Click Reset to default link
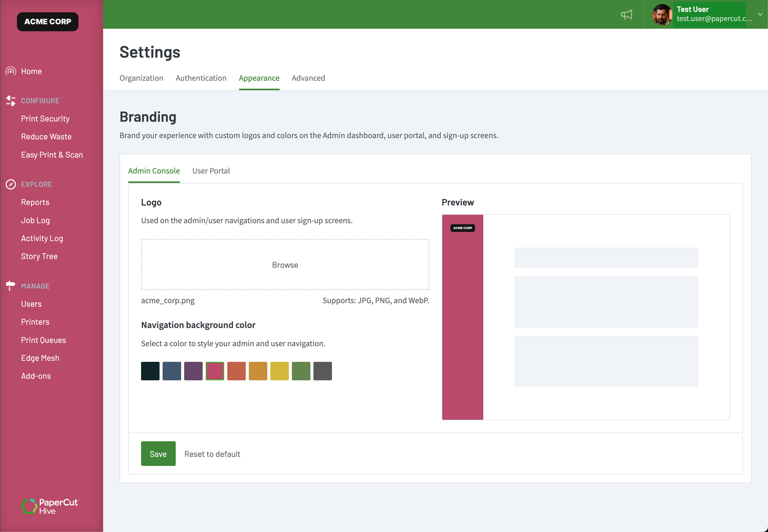This screenshot has width=768, height=532. (x=212, y=454)
